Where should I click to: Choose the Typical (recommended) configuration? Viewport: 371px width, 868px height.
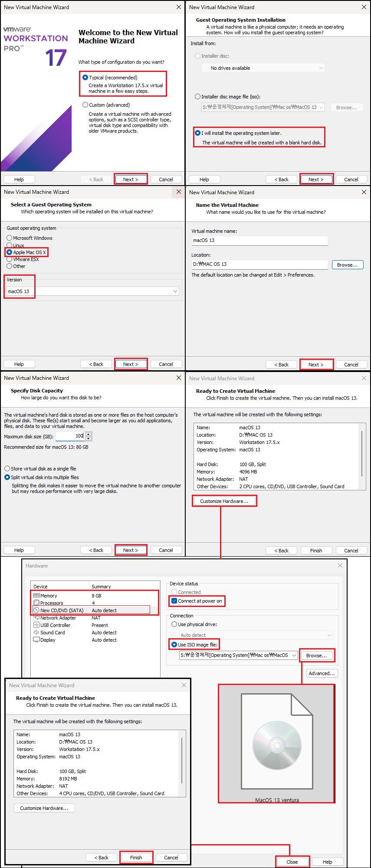click(x=85, y=78)
